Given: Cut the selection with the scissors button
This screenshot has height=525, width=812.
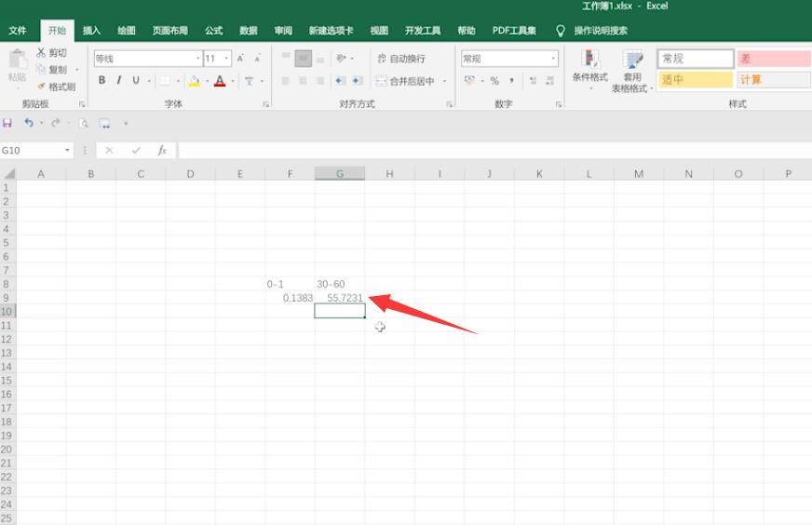Looking at the screenshot, I should coord(50,53).
